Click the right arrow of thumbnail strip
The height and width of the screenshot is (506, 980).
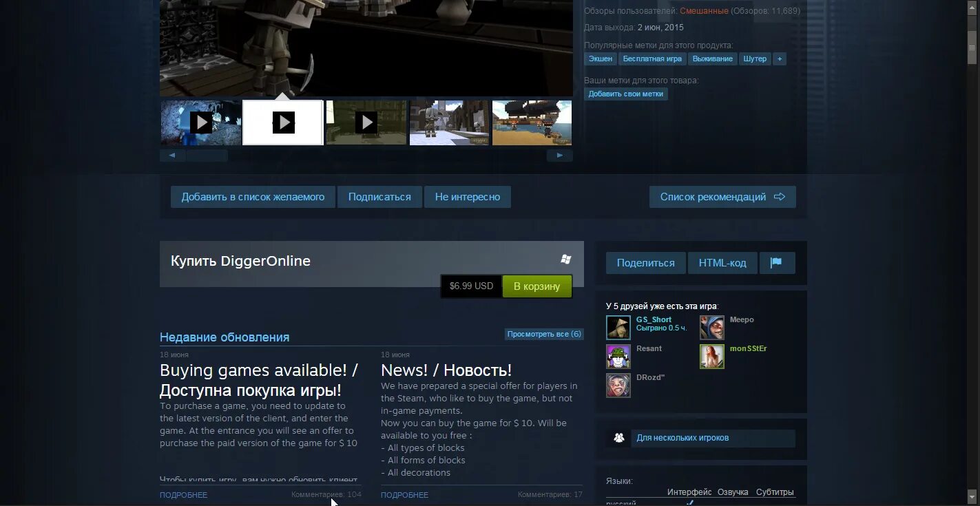point(560,156)
